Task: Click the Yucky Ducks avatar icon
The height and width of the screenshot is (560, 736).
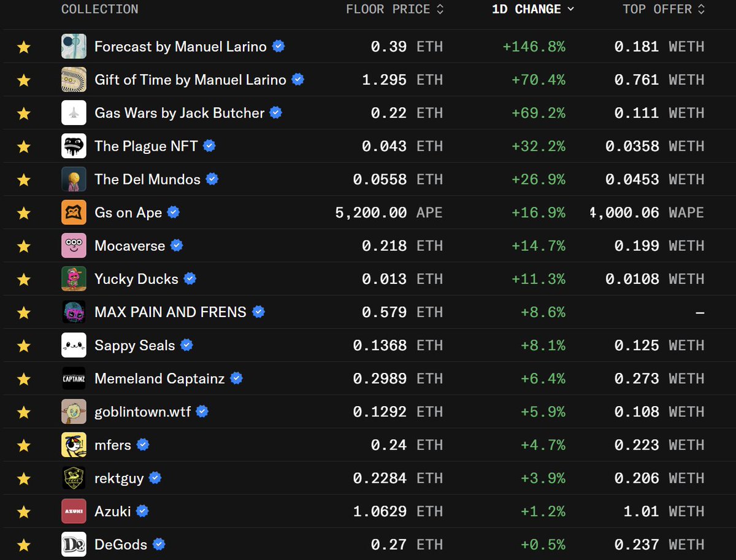Action: [x=74, y=278]
